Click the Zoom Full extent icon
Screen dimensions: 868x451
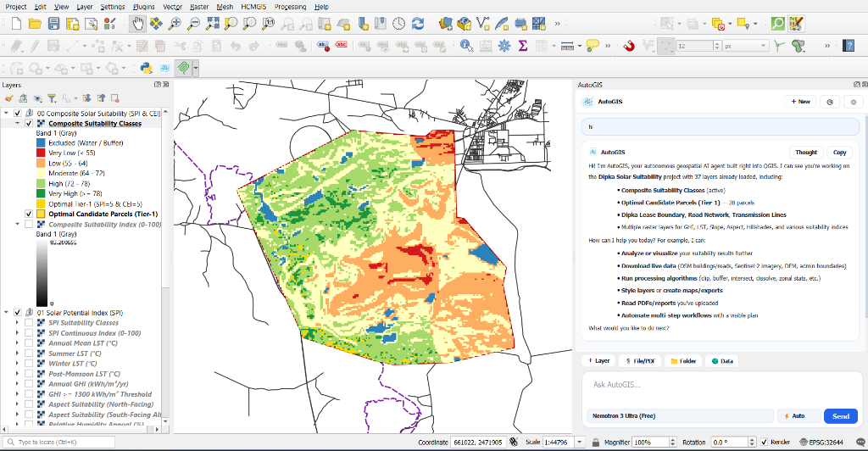pyautogui.click(x=213, y=24)
